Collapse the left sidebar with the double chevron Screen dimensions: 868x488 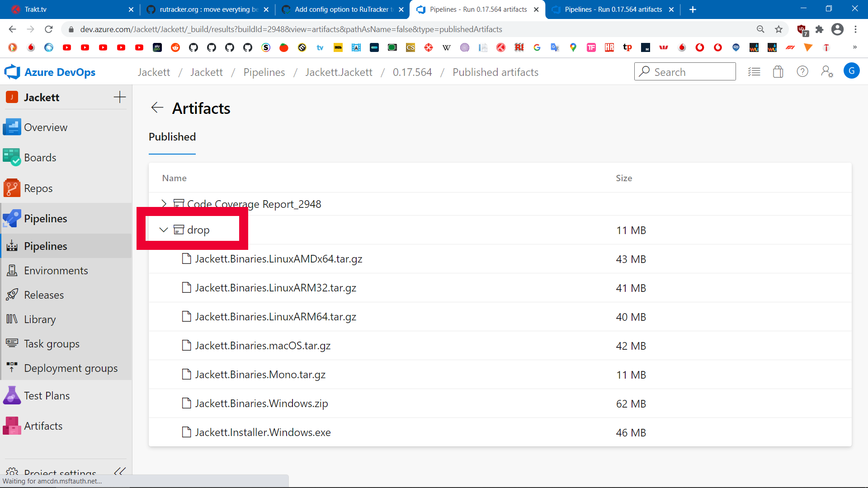tap(119, 471)
